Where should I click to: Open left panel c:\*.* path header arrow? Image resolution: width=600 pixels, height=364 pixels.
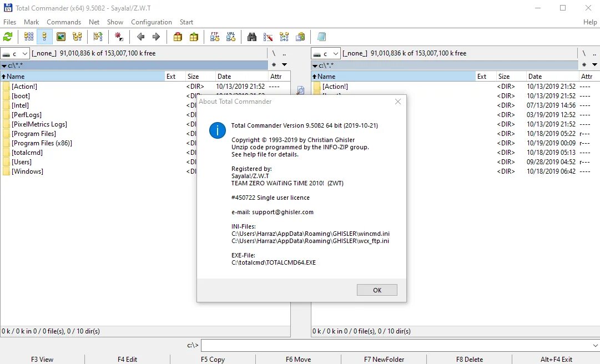pyautogui.click(x=4, y=66)
